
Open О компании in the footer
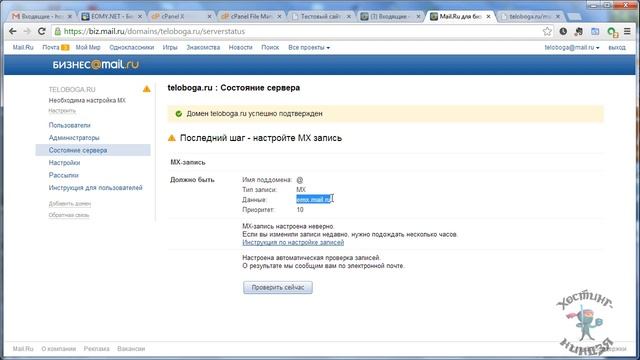coord(59,349)
